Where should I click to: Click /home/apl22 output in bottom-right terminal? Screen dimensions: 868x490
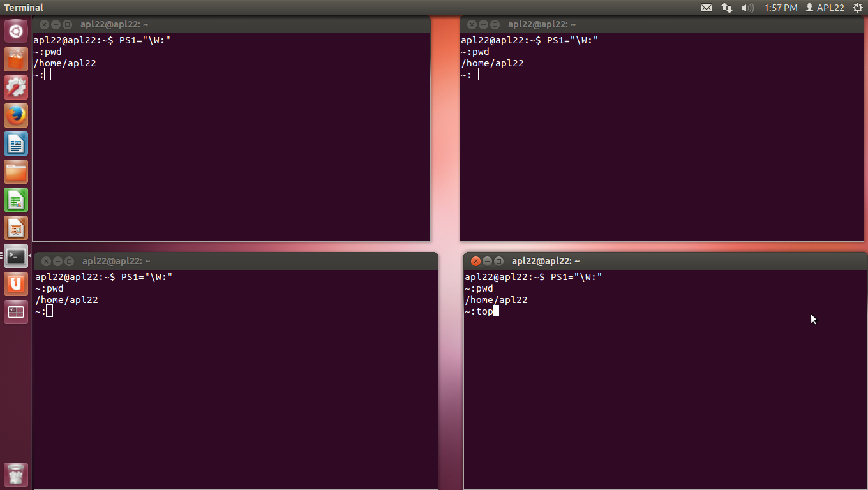496,300
